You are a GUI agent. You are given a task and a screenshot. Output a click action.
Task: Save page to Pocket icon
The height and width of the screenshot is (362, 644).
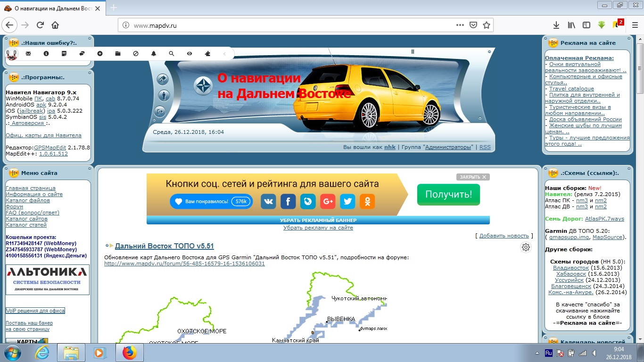pyautogui.click(x=473, y=25)
